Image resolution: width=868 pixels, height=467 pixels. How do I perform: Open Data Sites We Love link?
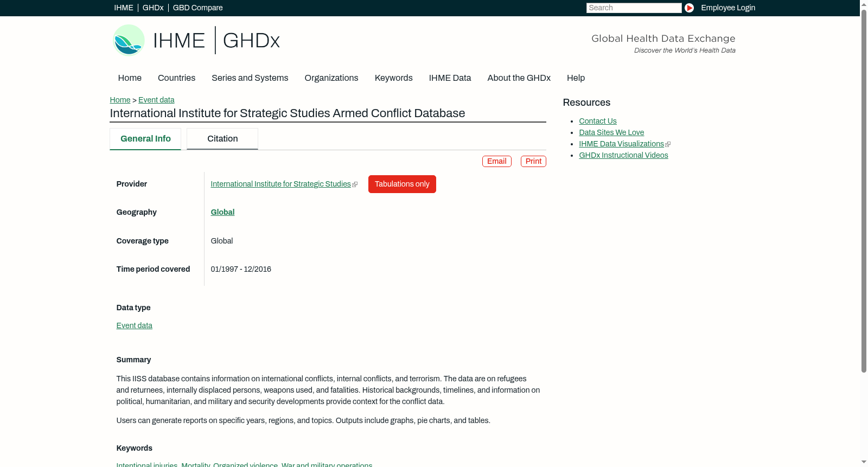tap(611, 133)
